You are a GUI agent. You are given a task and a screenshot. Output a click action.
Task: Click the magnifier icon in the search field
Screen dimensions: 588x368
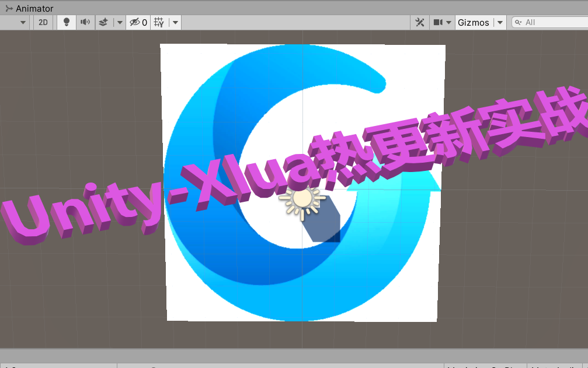pyautogui.click(x=520, y=22)
